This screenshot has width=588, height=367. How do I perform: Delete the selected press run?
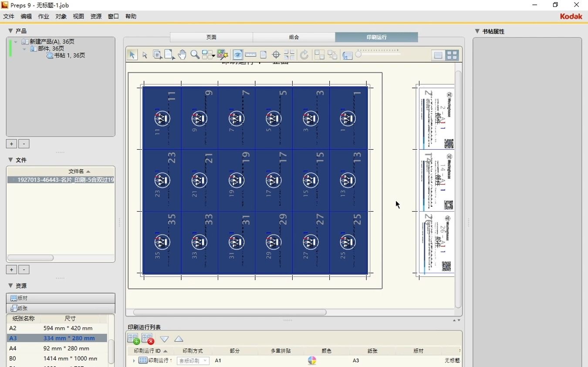click(x=148, y=339)
